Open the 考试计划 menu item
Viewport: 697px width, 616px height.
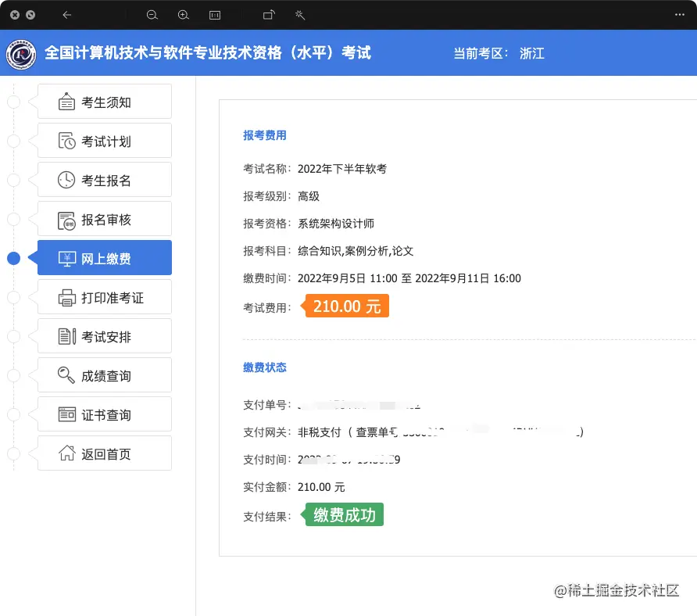click(105, 141)
